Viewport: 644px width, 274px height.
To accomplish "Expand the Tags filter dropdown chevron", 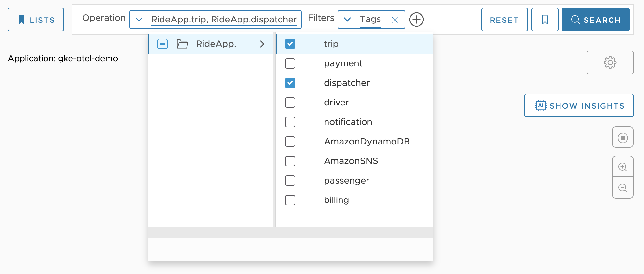I will coord(347,20).
